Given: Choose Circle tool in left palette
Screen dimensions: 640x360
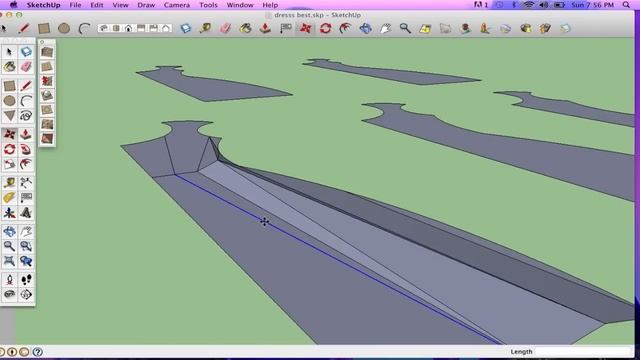Looking at the screenshot, I should 9,100.
